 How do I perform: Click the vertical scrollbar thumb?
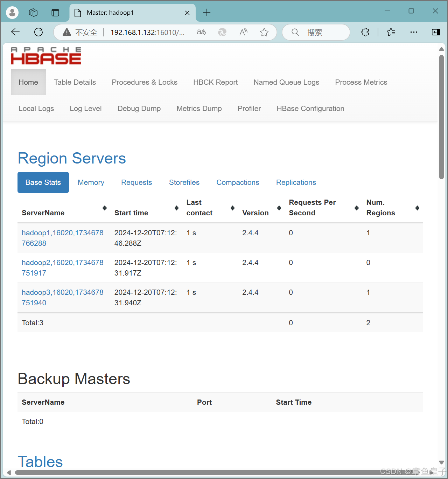click(x=442, y=117)
